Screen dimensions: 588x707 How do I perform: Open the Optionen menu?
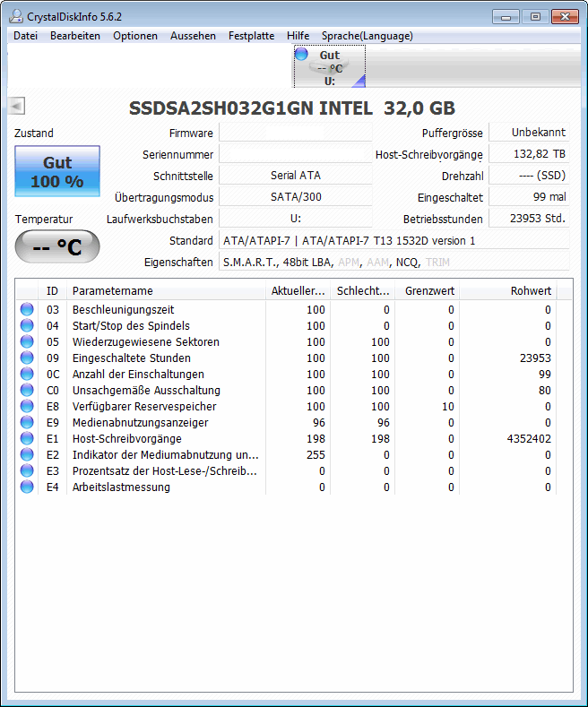(135, 36)
